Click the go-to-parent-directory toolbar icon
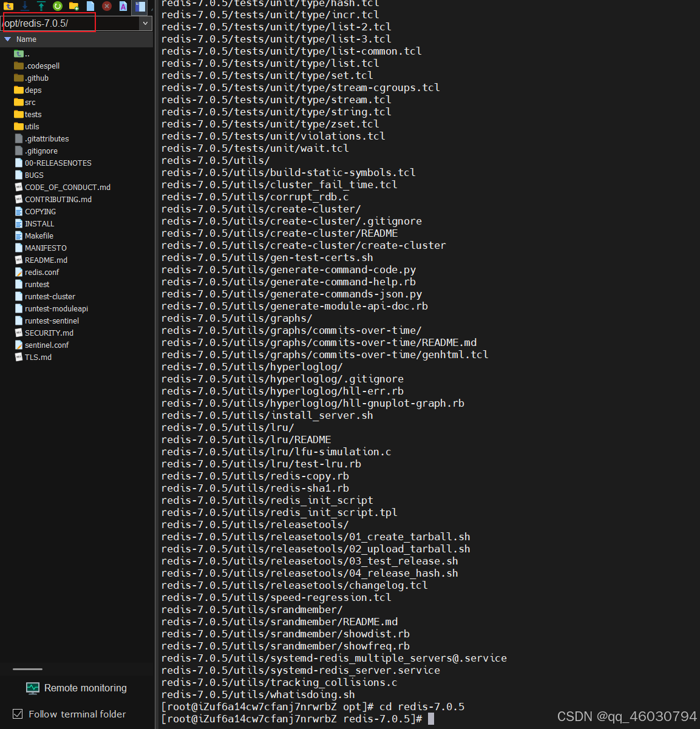 (x=8, y=6)
